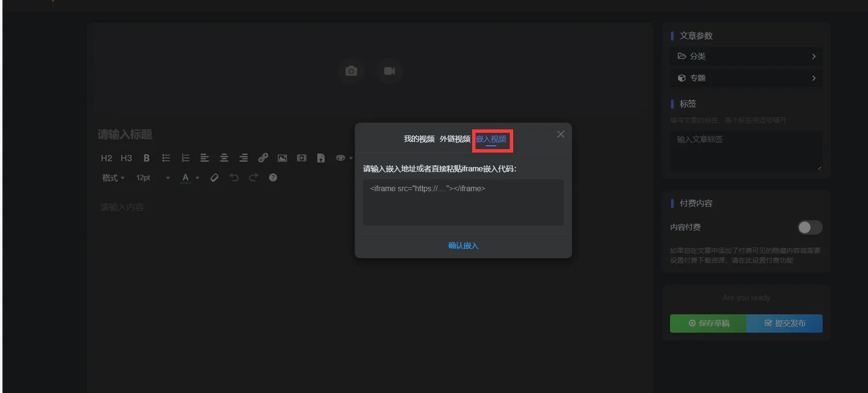Click the insert video film icon
The width and height of the screenshot is (868, 393).
pos(302,158)
